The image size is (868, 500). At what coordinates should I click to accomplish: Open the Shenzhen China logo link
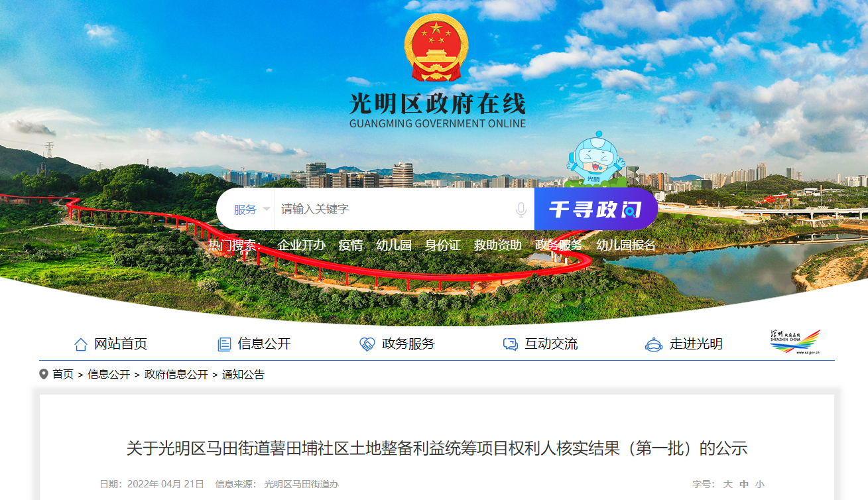pos(795,342)
